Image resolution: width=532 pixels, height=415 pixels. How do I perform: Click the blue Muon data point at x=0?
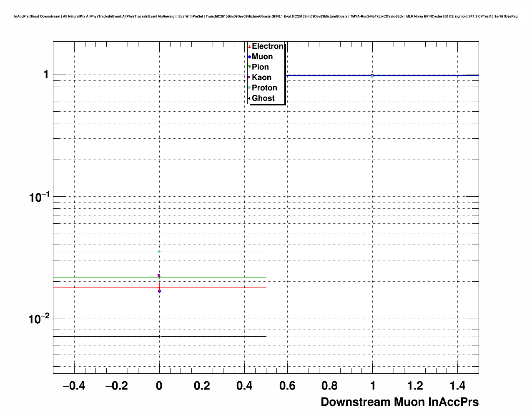pos(159,291)
